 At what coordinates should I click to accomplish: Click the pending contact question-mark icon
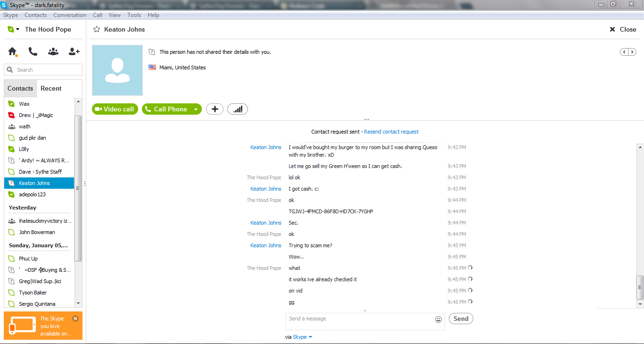click(152, 52)
